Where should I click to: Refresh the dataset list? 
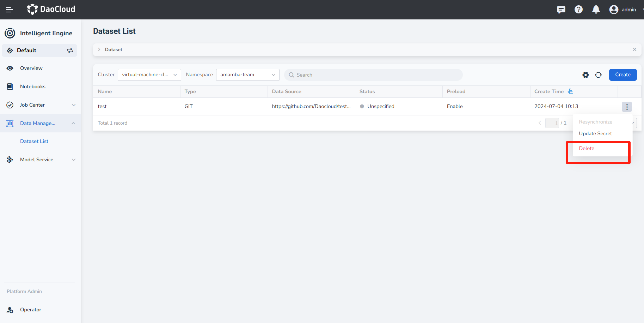(x=598, y=75)
